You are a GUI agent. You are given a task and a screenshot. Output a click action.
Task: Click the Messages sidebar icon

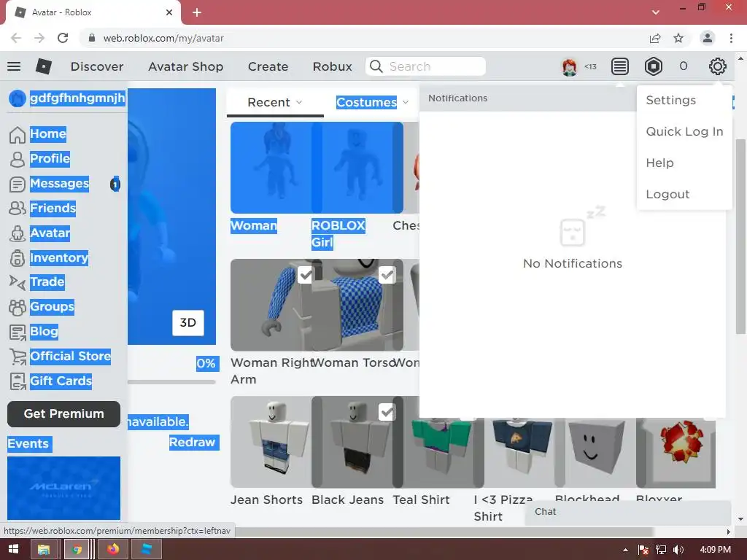coord(18,184)
